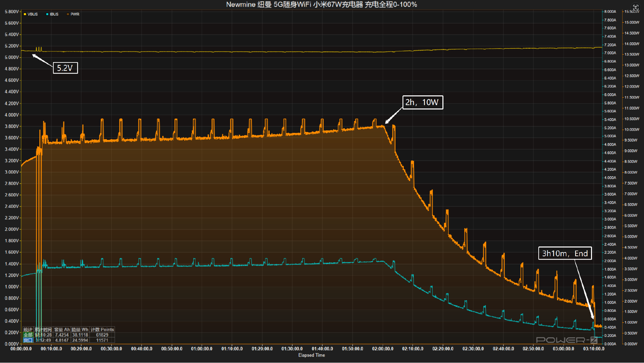Screen dimensions: 644x363
Task: Click the 02:30:00.0 time axis tick
Action: point(473,349)
